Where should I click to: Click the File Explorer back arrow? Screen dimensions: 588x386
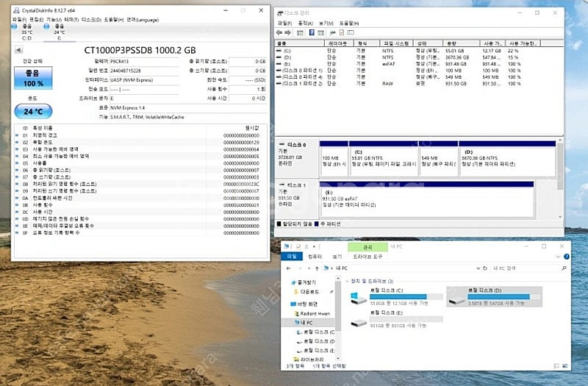click(288, 268)
